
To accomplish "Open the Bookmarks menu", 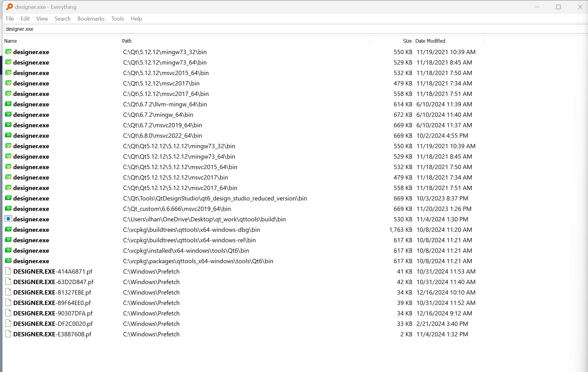I will [91, 19].
